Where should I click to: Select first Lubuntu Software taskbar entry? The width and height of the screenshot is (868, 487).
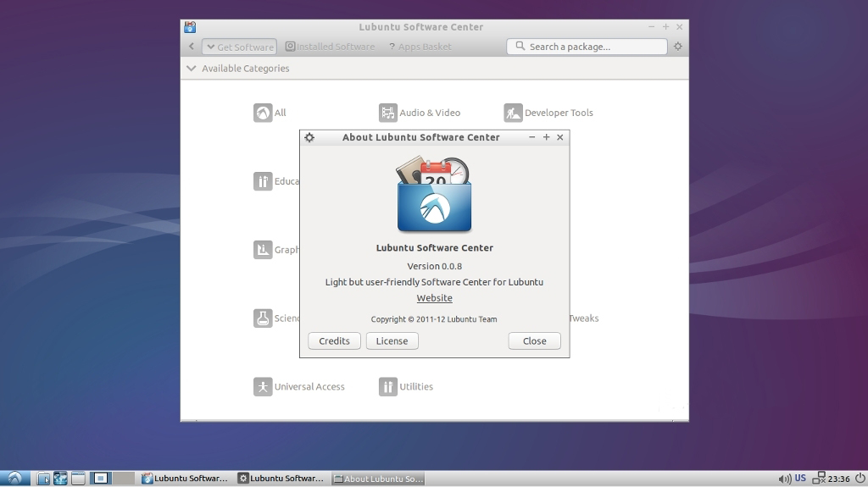click(185, 479)
